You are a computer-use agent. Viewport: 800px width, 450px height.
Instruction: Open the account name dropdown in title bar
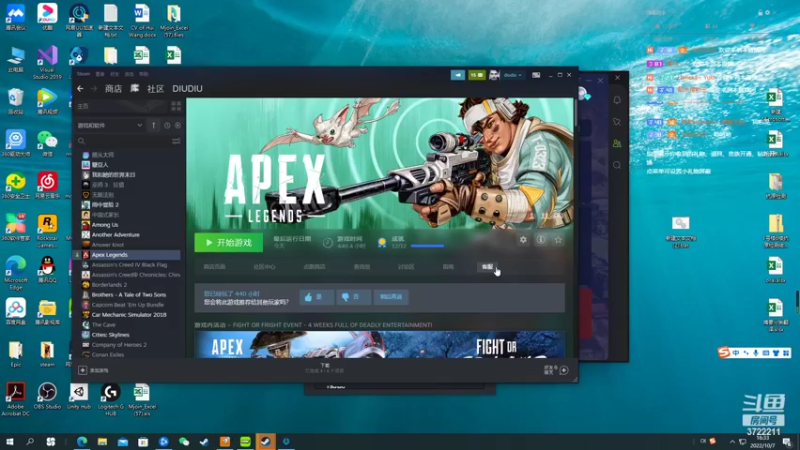pyautogui.click(x=513, y=75)
